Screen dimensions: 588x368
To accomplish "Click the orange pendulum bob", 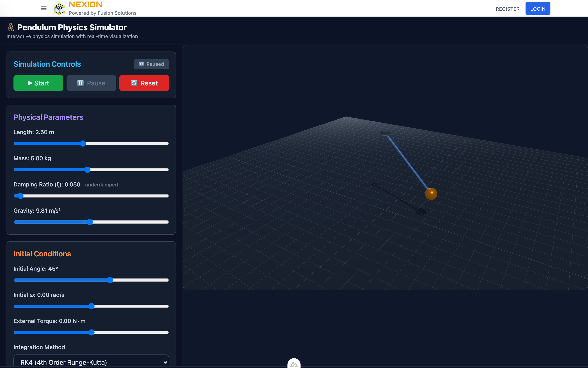I will click(431, 194).
